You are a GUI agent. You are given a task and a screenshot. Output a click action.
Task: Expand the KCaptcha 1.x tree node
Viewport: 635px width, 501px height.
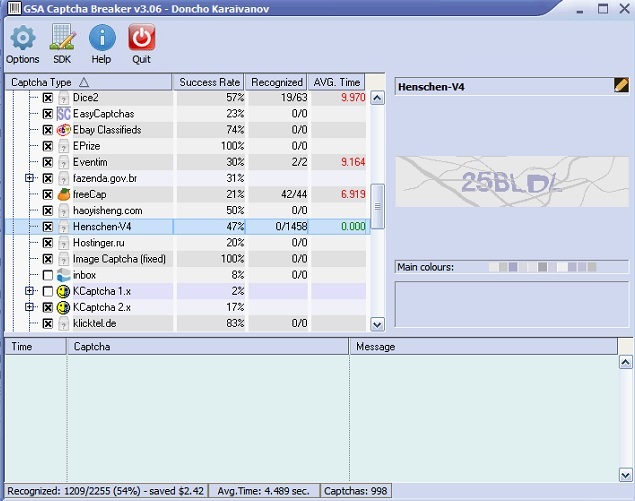click(x=29, y=291)
